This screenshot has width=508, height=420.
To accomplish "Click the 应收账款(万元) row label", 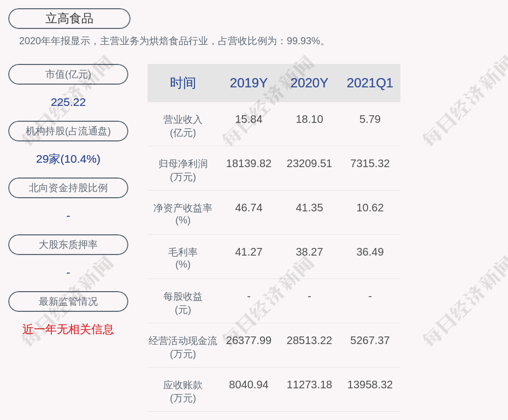I will (183, 392).
